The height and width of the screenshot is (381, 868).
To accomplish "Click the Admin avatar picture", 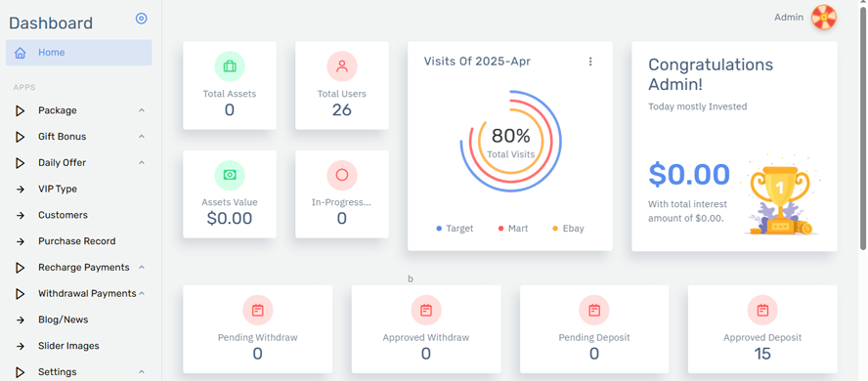I will (824, 18).
